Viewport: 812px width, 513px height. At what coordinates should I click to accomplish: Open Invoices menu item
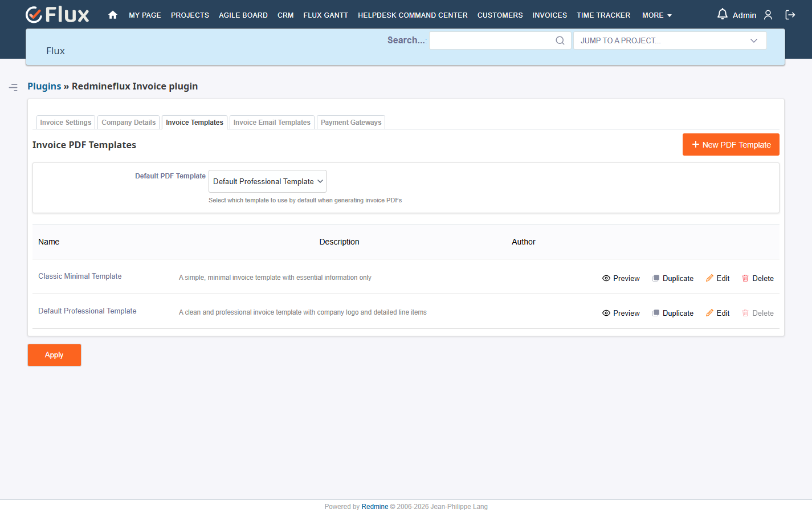click(549, 15)
